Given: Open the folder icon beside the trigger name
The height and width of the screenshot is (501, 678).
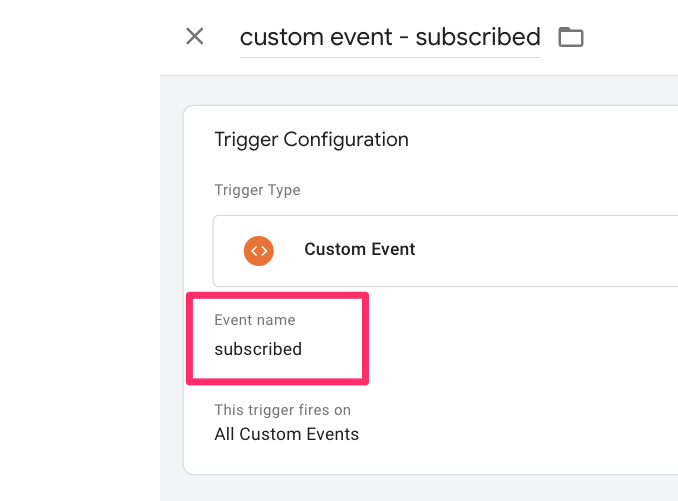Looking at the screenshot, I should (571, 37).
